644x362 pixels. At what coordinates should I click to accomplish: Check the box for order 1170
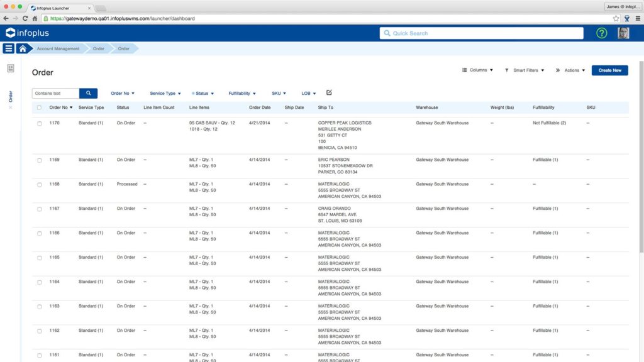(39, 123)
